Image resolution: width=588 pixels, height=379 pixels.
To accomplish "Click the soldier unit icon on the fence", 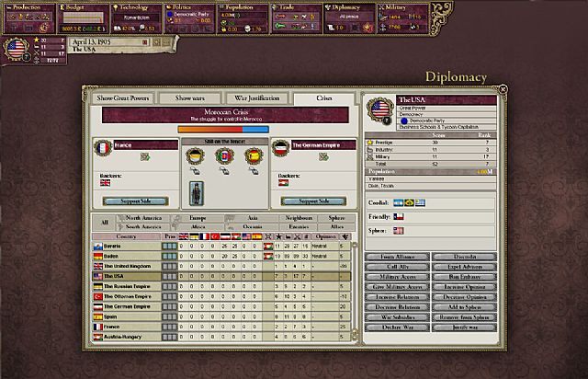I will click(196, 193).
